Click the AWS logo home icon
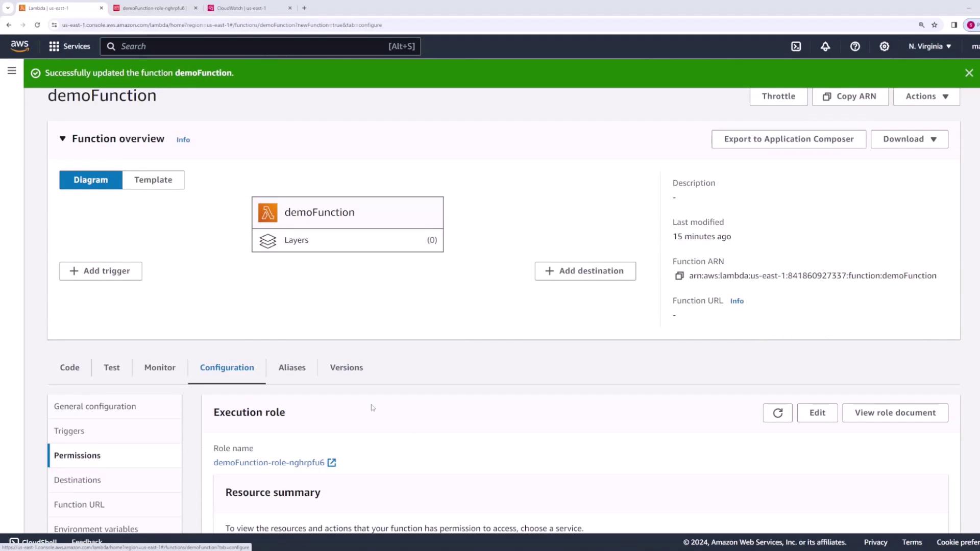This screenshot has width=980, height=551. 20,46
